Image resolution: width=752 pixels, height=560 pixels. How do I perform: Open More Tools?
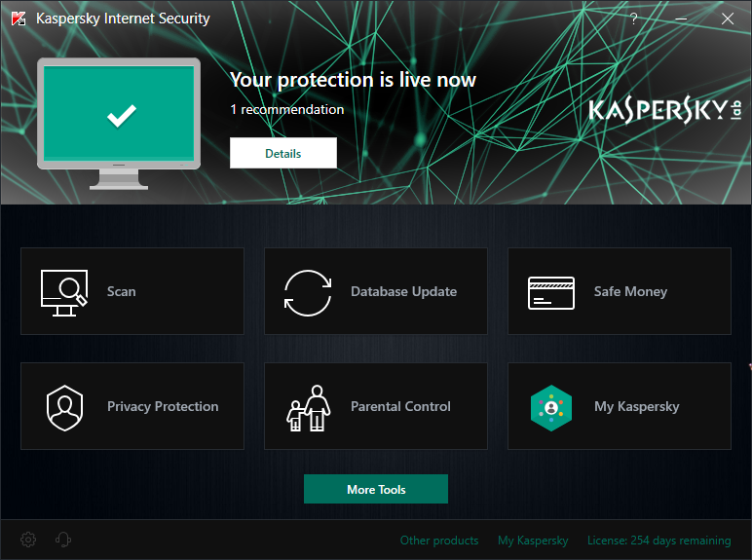click(x=376, y=489)
